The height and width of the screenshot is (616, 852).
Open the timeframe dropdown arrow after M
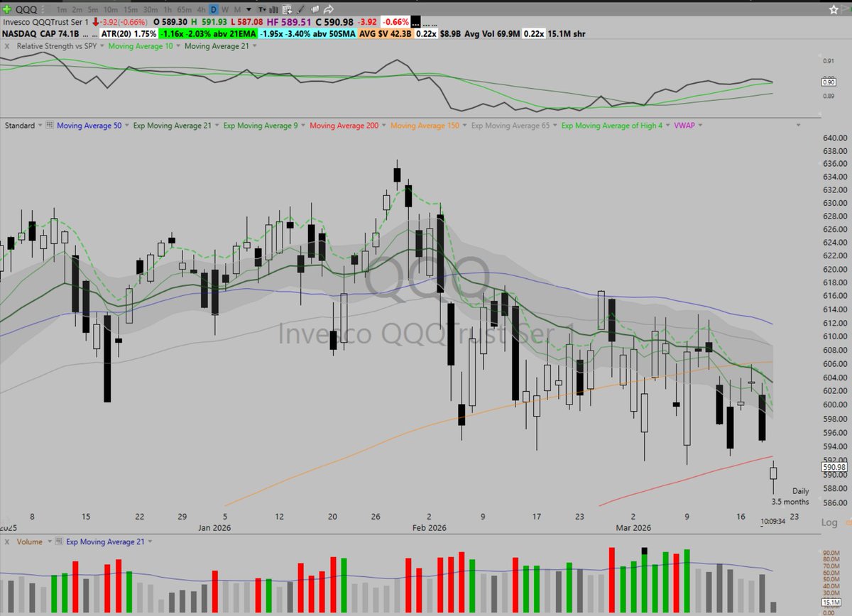[248, 9]
